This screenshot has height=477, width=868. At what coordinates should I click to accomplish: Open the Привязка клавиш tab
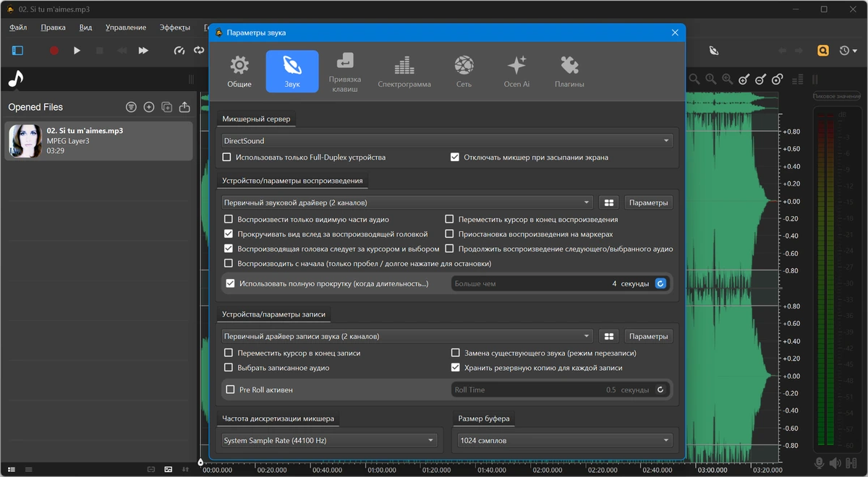tap(345, 72)
